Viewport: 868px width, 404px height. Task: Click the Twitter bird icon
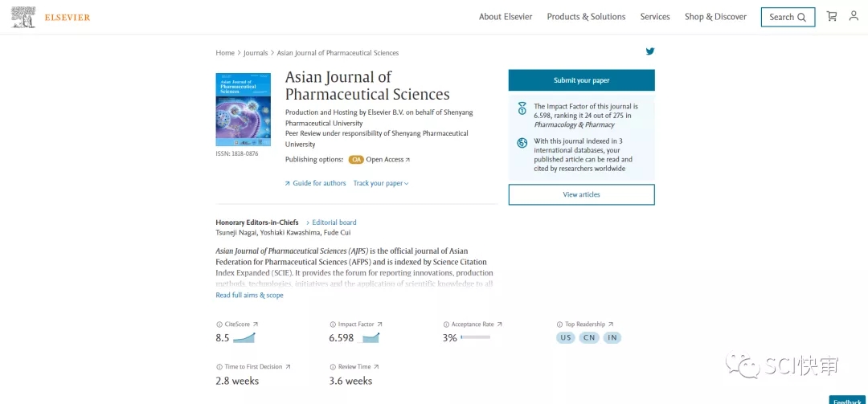point(650,51)
